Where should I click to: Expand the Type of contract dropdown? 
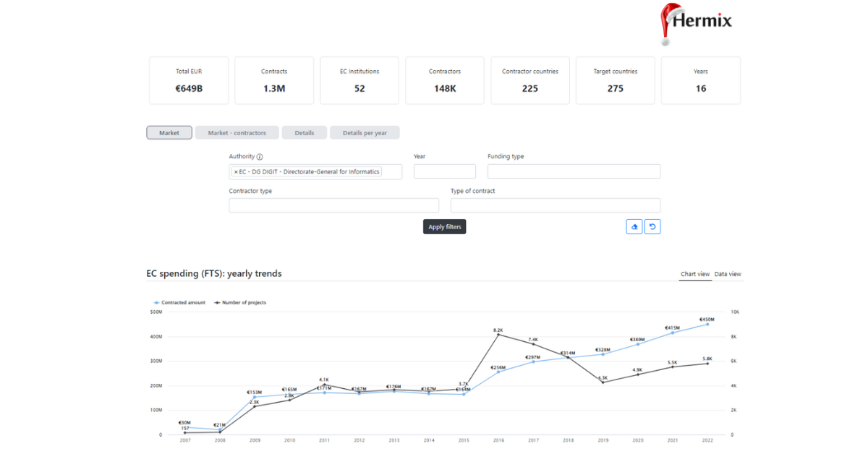tap(555, 205)
